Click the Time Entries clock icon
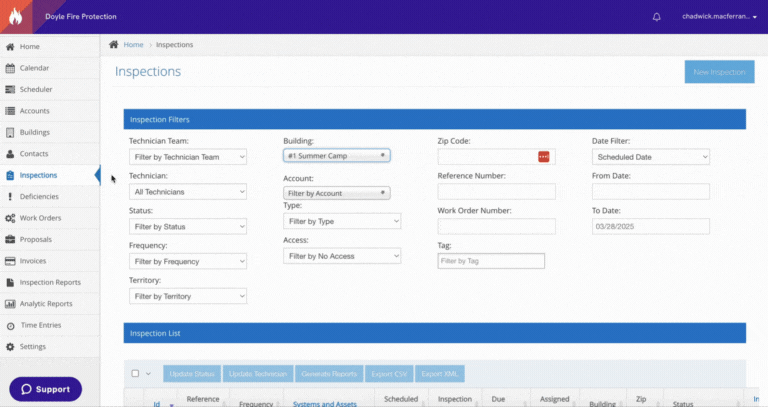Viewport: 768px width, 407px height. 10,326
